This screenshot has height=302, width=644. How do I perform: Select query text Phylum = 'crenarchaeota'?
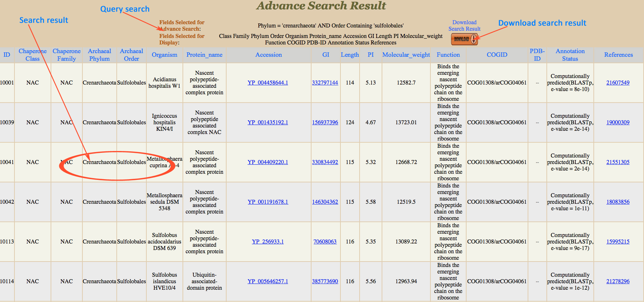pos(287,26)
